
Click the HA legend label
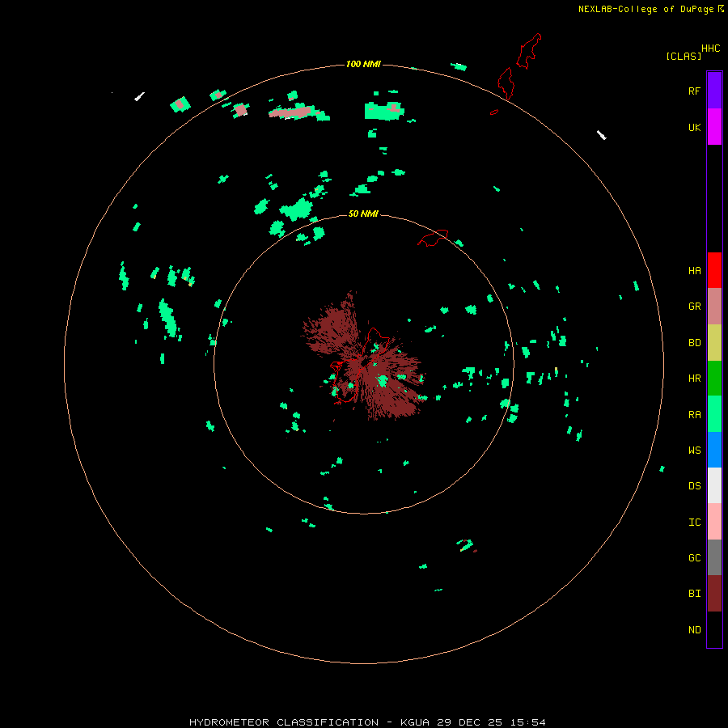[694, 271]
